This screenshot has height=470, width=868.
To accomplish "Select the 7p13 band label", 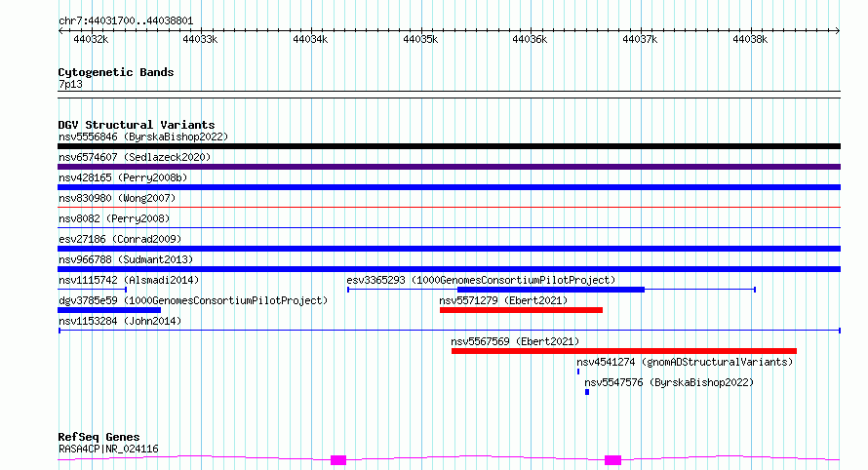I will point(70,84).
